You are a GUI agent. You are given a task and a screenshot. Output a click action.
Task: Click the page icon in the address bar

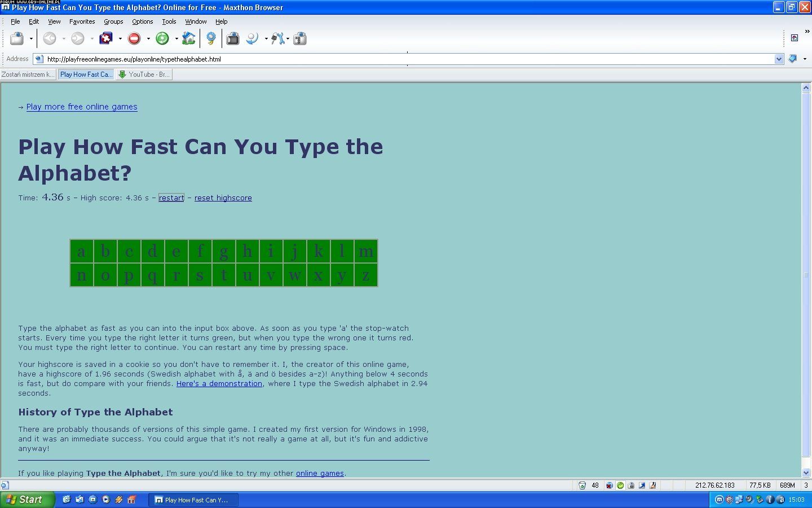point(39,59)
